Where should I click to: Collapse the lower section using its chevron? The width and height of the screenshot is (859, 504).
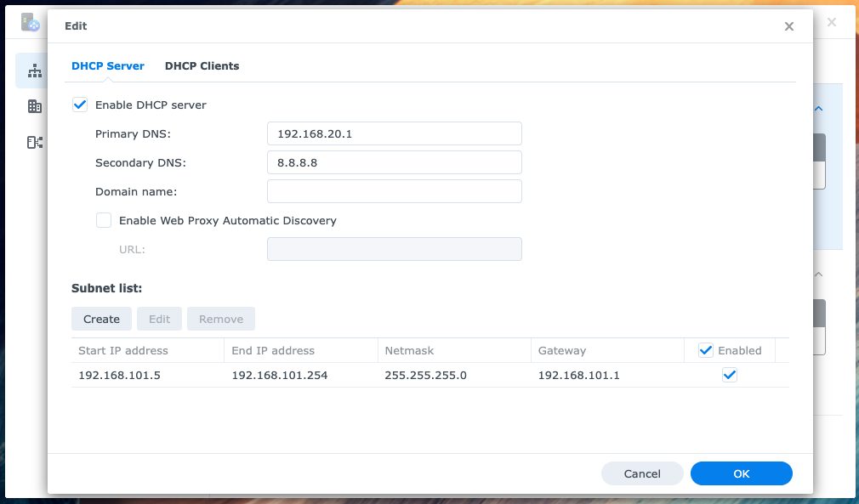point(817,275)
